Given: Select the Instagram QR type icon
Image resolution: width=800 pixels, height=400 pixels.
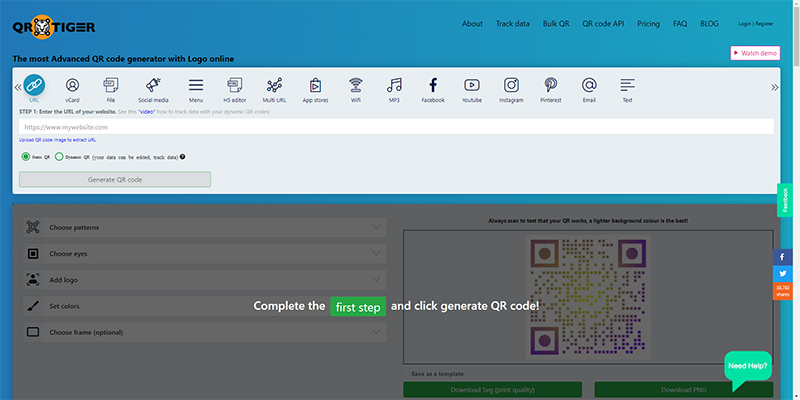Looking at the screenshot, I should point(511,85).
